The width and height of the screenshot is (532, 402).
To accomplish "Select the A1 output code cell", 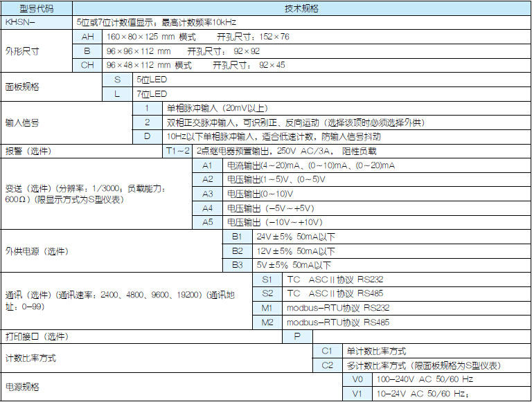I will [208, 165].
